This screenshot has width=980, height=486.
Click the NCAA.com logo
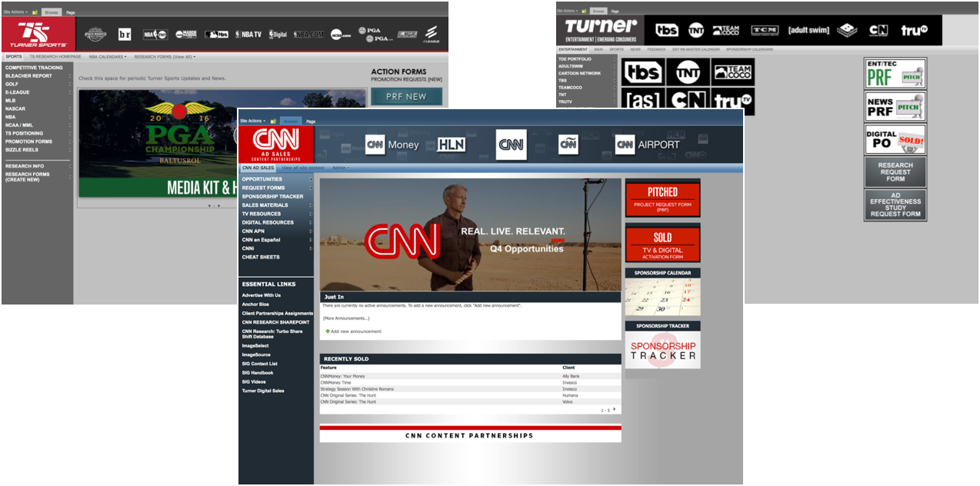[x=341, y=35]
